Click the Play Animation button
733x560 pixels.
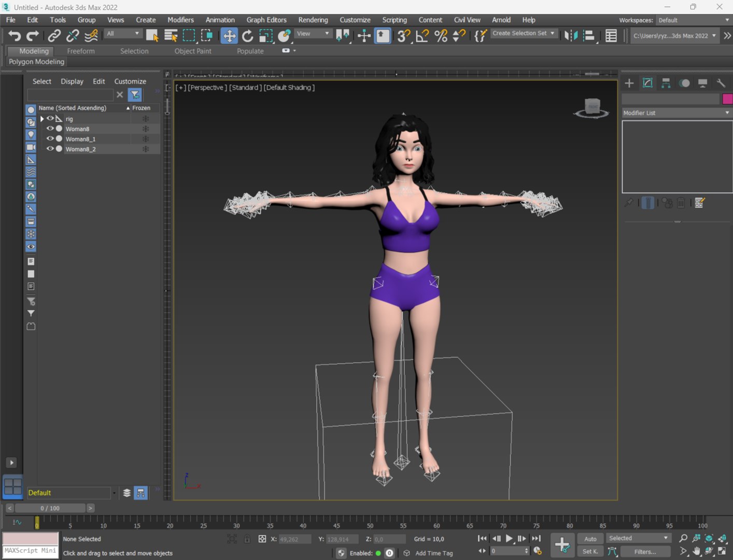(x=509, y=539)
